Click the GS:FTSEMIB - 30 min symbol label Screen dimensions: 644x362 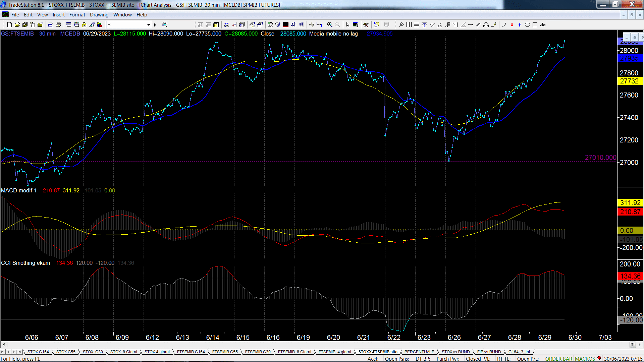pos(28,34)
